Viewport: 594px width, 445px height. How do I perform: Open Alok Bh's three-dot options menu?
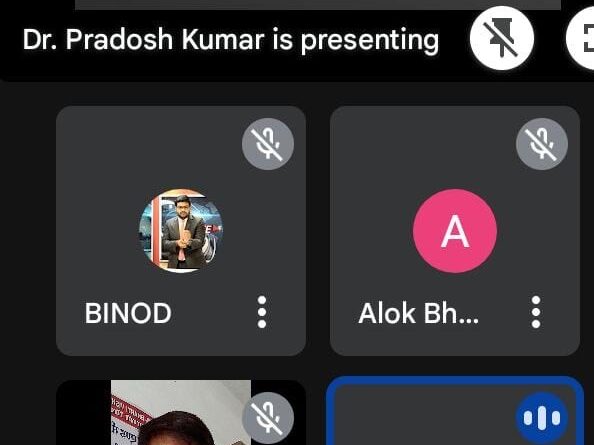[x=536, y=312]
